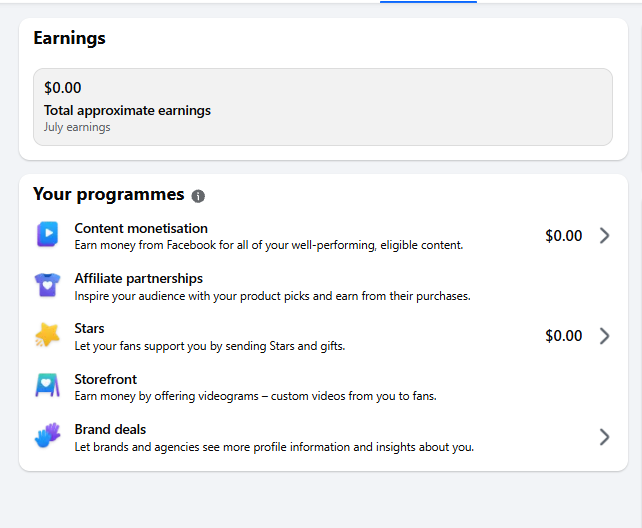
Task: Select the Stars programme title
Action: click(x=89, y=328)
